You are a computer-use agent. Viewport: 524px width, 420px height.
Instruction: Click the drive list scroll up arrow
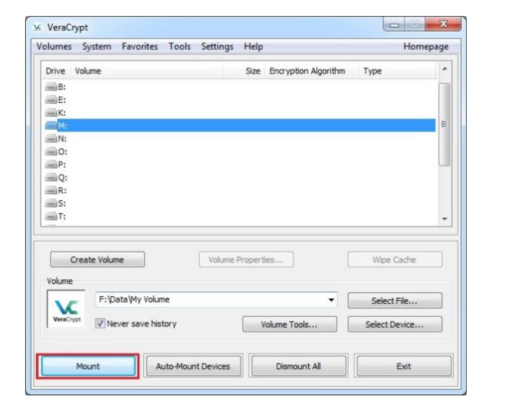click(x=445, y=69)
